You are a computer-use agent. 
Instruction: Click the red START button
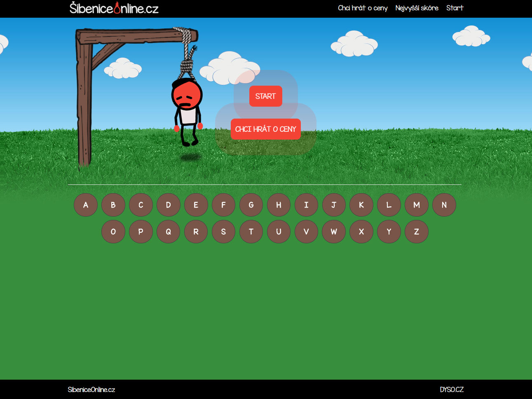click(266, 96)
